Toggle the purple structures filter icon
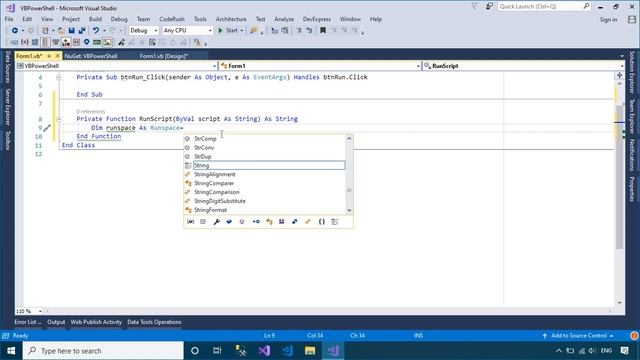This screenshot has width=640, height=360. pos(282,222)
